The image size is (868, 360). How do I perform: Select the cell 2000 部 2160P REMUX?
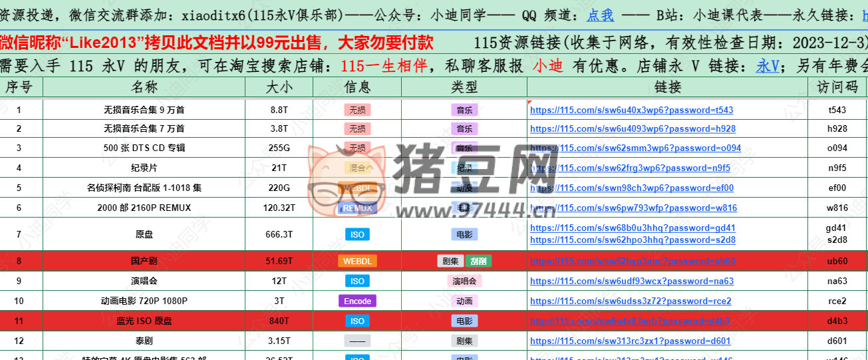coord(144,208)
